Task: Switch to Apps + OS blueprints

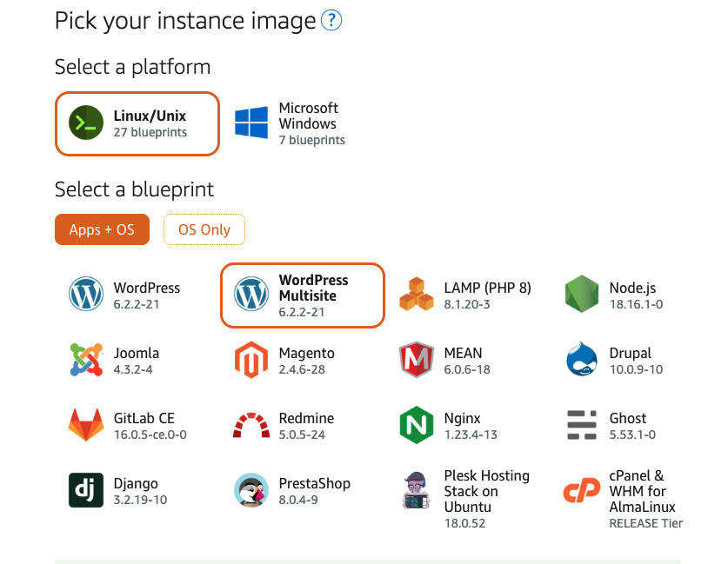Action: (x=102, y=229)
